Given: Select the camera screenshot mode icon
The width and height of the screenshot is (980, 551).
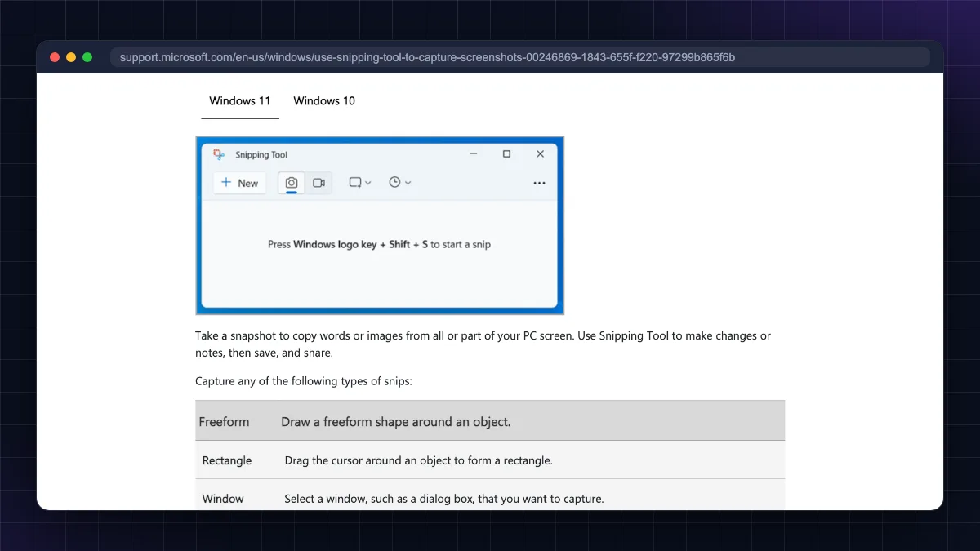Looking at the screenshot, I should 292,183.
